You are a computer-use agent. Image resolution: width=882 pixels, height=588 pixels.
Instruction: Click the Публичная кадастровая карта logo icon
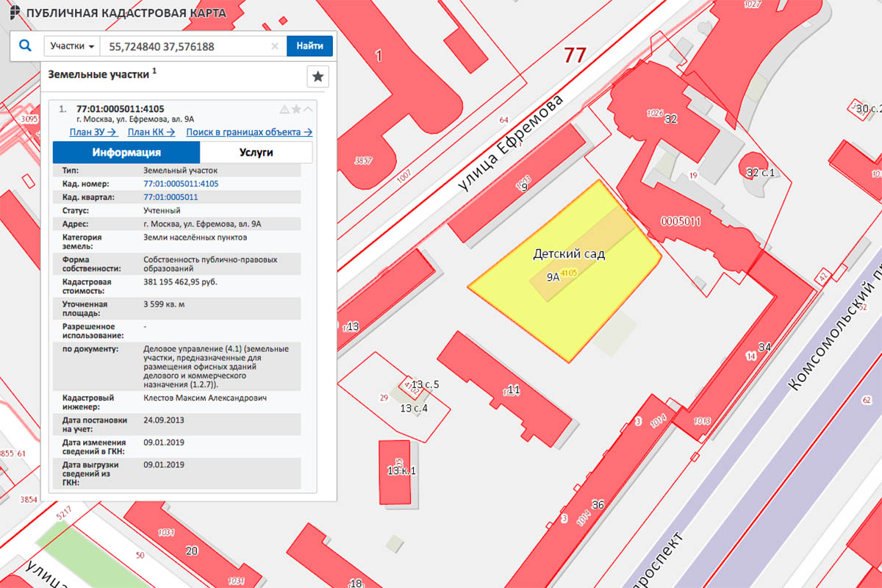(x=15, y=12)
